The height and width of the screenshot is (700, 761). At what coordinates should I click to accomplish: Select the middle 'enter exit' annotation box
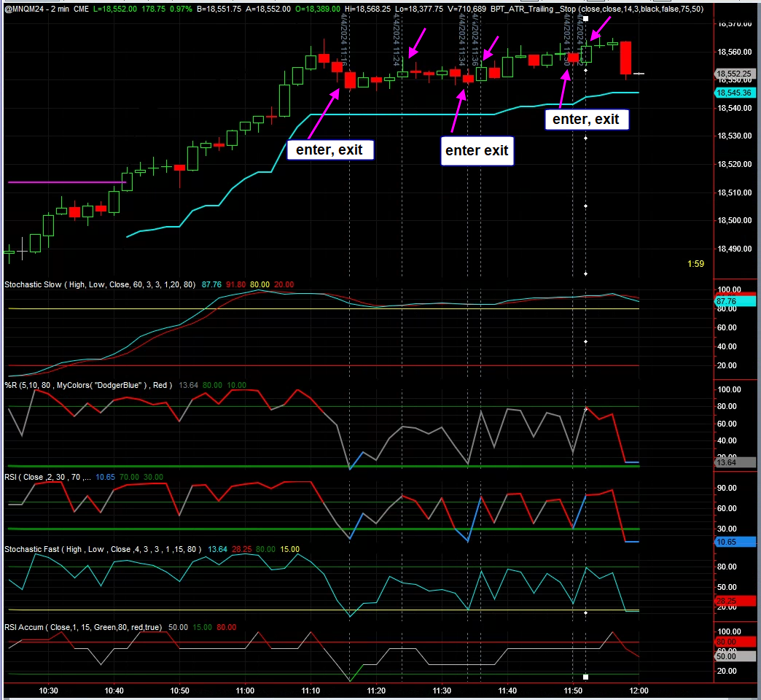[477, 151]
